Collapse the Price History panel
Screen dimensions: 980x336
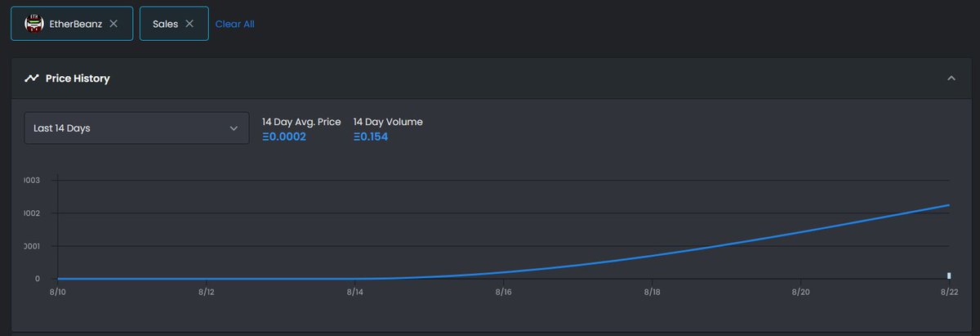click(x=951, y=78)
